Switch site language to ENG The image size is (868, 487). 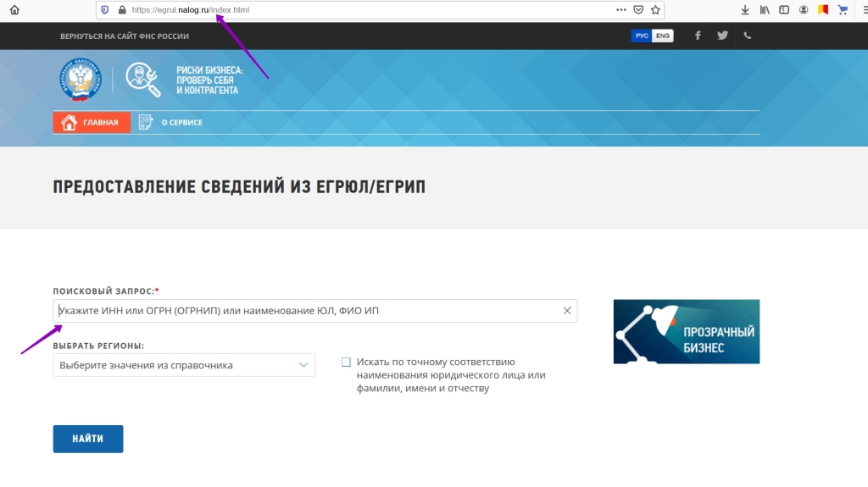pos(663,36)
